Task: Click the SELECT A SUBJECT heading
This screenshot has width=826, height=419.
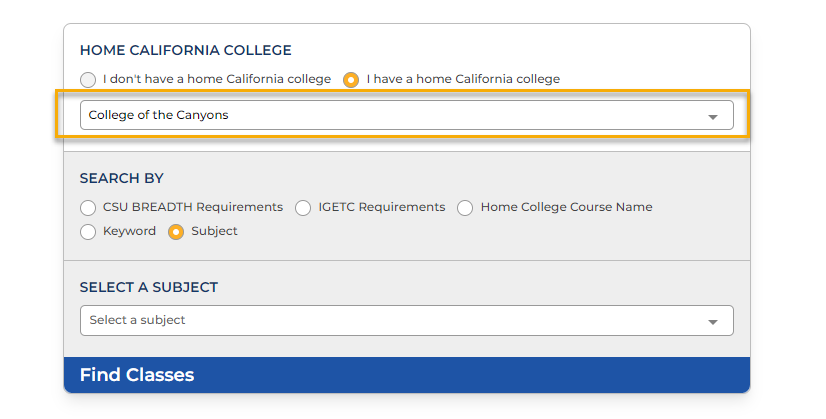Action: coord(149,288)
